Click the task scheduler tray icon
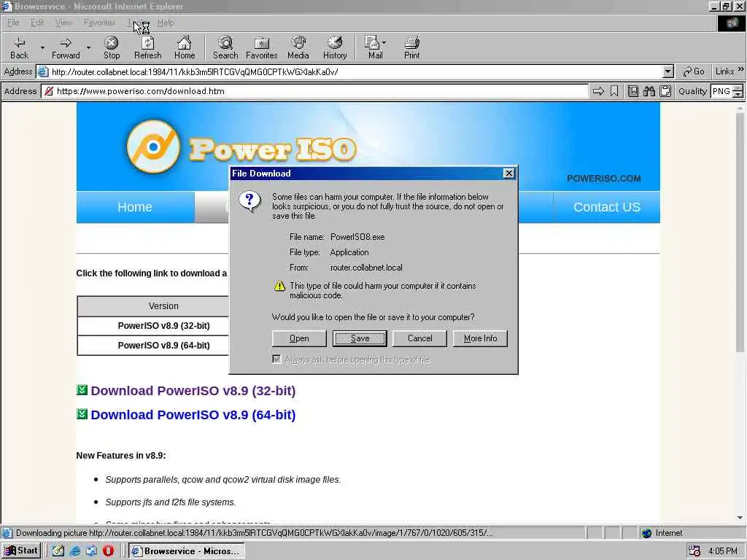Image resolution: width=747 pixels, height=560 pixels. [694, 551]
